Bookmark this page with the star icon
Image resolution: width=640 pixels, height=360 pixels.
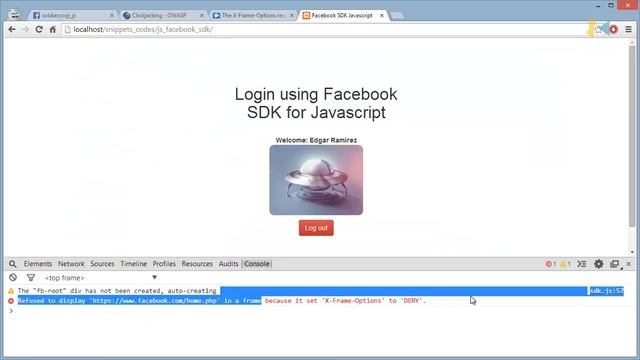coord(598,29)
